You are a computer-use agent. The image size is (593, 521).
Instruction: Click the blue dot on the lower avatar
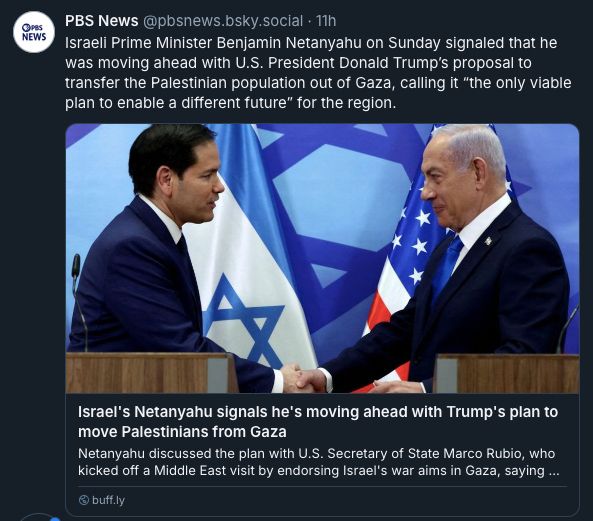click(55, 519)
